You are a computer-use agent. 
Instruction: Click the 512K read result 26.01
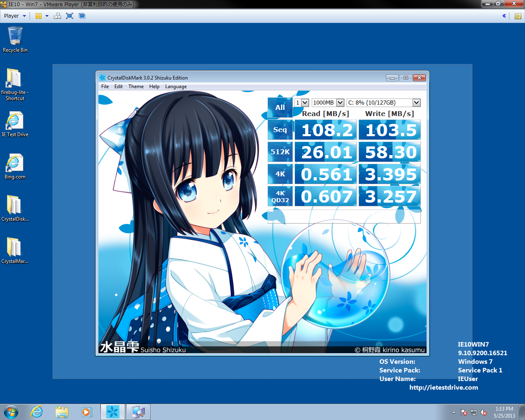point(326,152)
